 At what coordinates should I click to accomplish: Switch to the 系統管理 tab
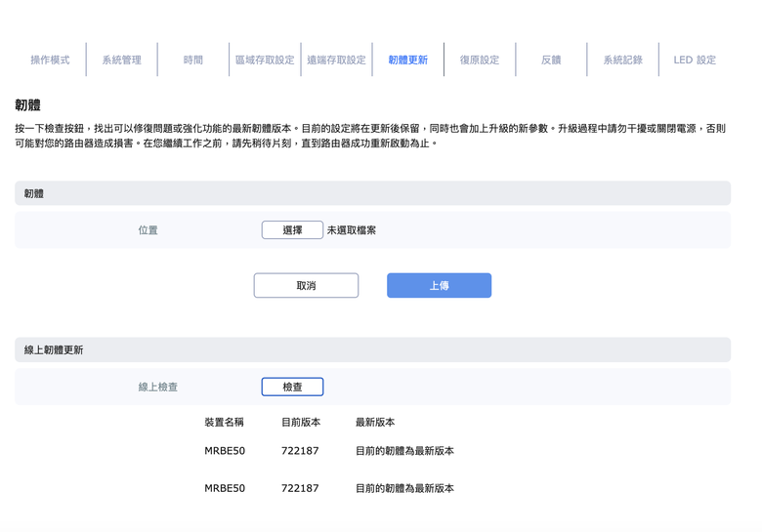121,60
